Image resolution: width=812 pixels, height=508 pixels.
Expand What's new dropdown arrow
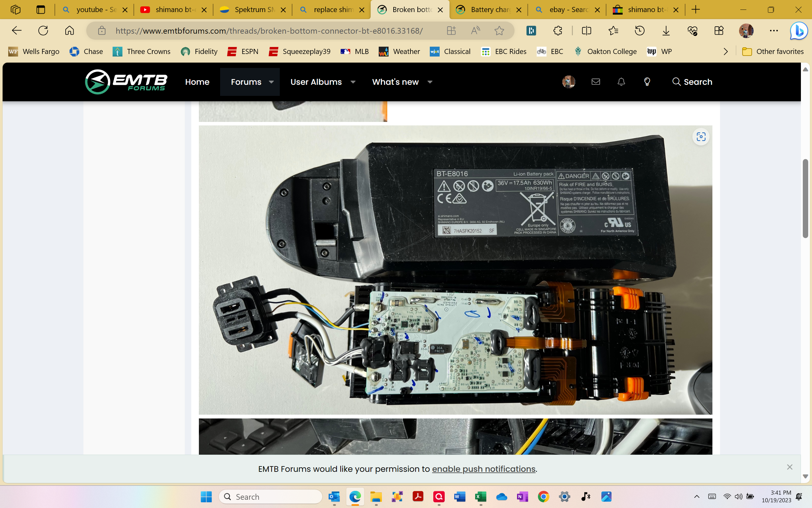[430, 82]
